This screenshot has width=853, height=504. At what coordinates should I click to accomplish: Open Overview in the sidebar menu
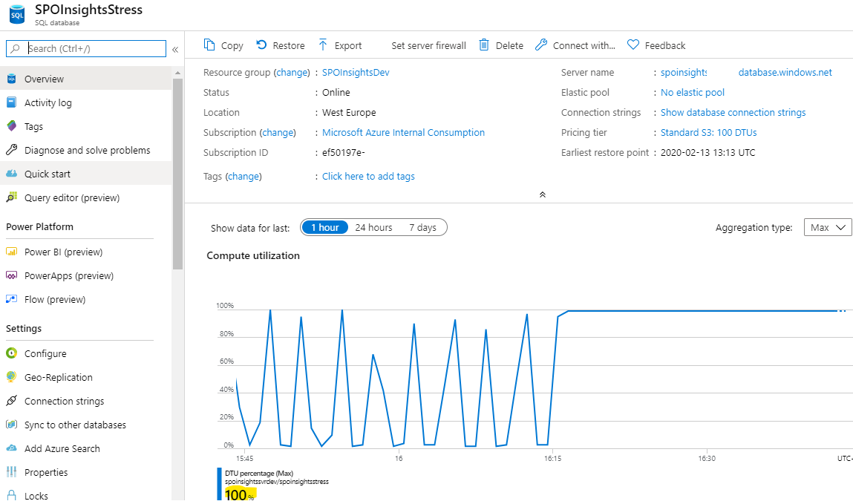tap(86, 79)
